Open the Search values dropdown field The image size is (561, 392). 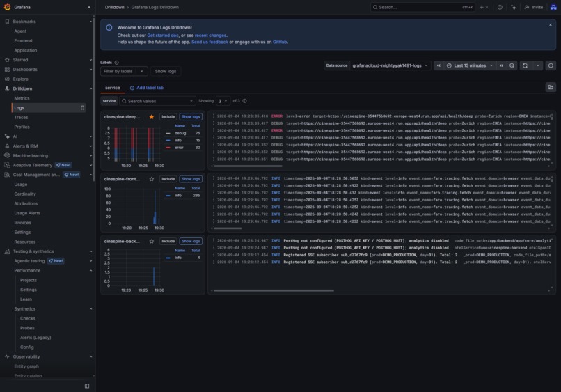[x=157, y=101]
